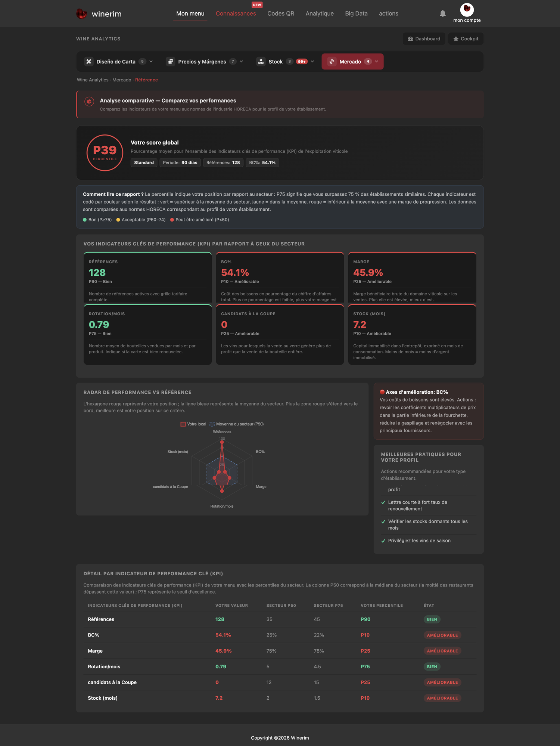Select the actions menu item
Screen dimensions: 560x746
pos(389,13)
